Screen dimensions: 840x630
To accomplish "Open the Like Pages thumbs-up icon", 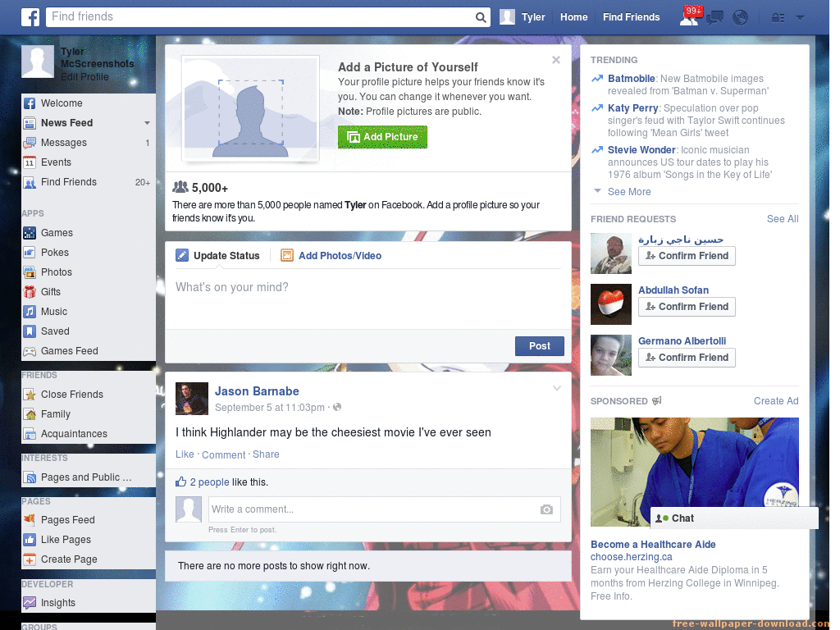I will tap(30, 540).
